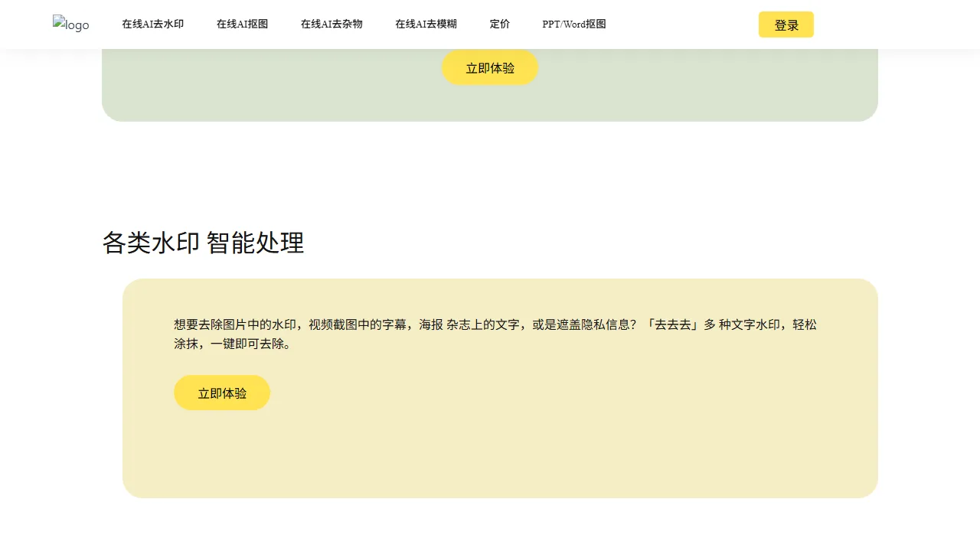Click 立即体验 in the green panel
Viewport: 980px width, 551px height.
point(490,67)
